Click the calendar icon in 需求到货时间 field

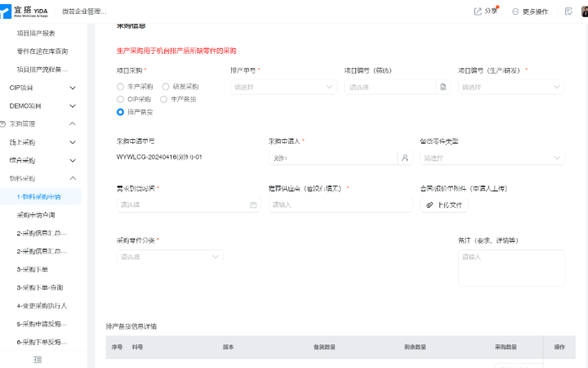tap(253, 204)
